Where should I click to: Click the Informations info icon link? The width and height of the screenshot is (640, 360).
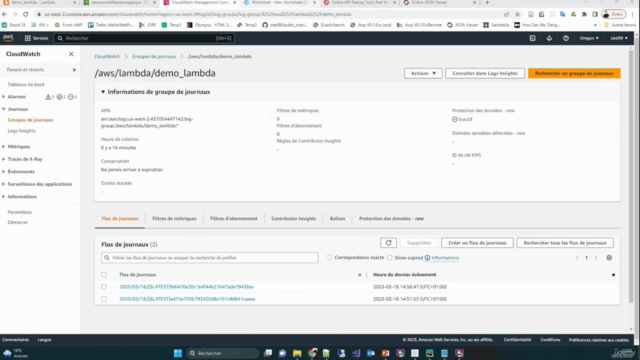coord(442,258)
